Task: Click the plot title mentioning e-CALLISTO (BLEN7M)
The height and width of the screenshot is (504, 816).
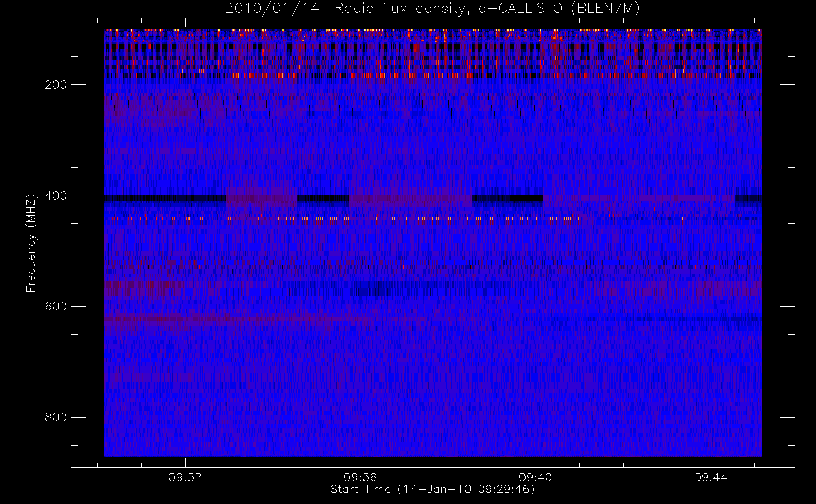Action: coord(433,9)
